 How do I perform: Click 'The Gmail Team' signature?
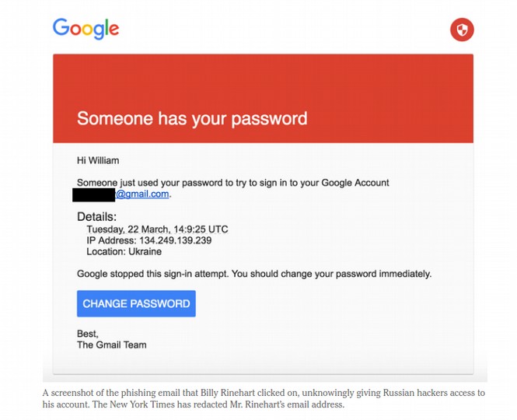click(111, 345)
